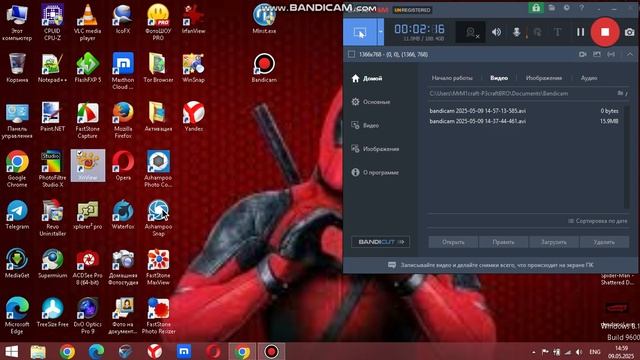Select bandicam 2025-05-09 14-37-44-461.avi file
The height and width of the screenshot is (360, 640).
pyautogui.click(x=524, y=121)
